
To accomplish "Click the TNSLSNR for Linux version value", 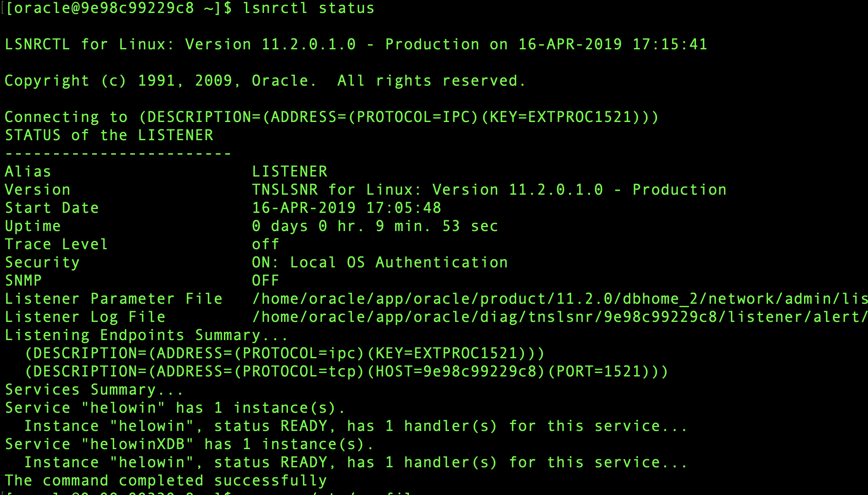I will pos(489,190).
